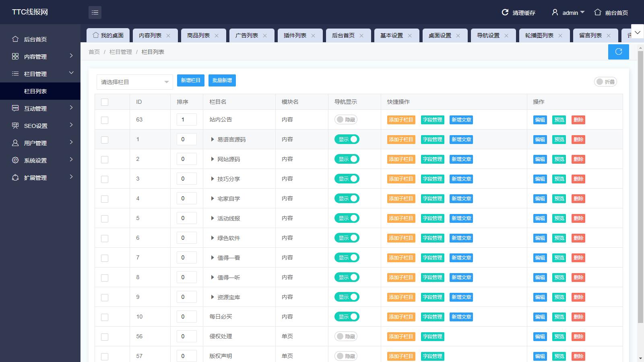Open the admin user dropdown
This screenshot has height=362, width=644.
570,13
